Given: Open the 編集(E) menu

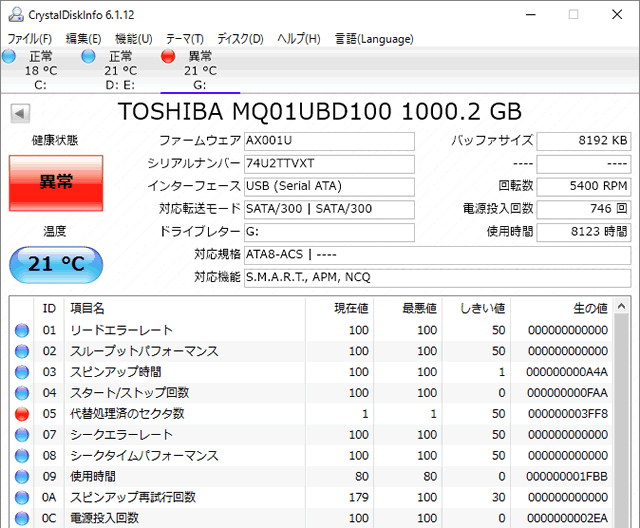Looking at the screenshot, I should [83, 39].
